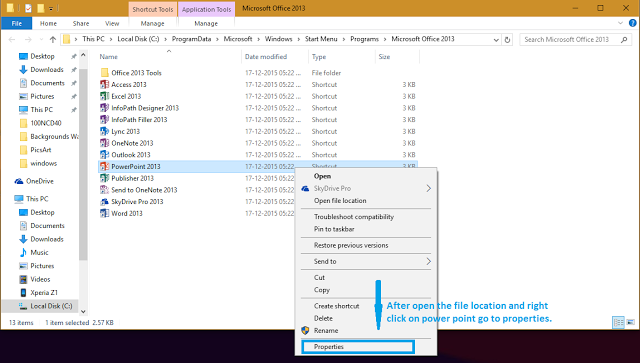
Task: Select the Word 2013 shortcut icon
Action: (104, 214)
